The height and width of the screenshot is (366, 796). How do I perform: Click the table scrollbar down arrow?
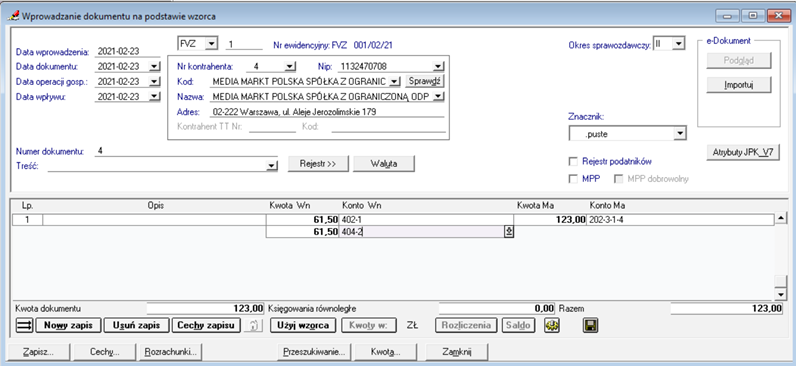coord(781,294)
